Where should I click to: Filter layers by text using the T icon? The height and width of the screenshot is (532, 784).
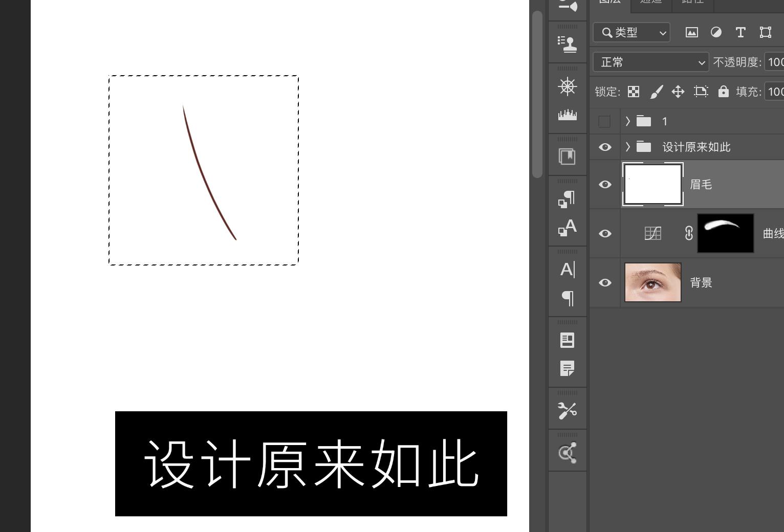(x=740, y=32)
